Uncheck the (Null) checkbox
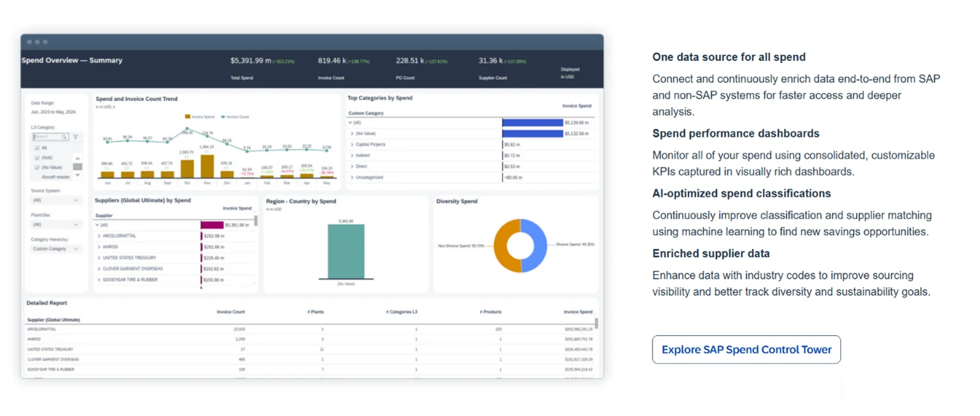The image size is (980, 416). (x=37, y=156)
